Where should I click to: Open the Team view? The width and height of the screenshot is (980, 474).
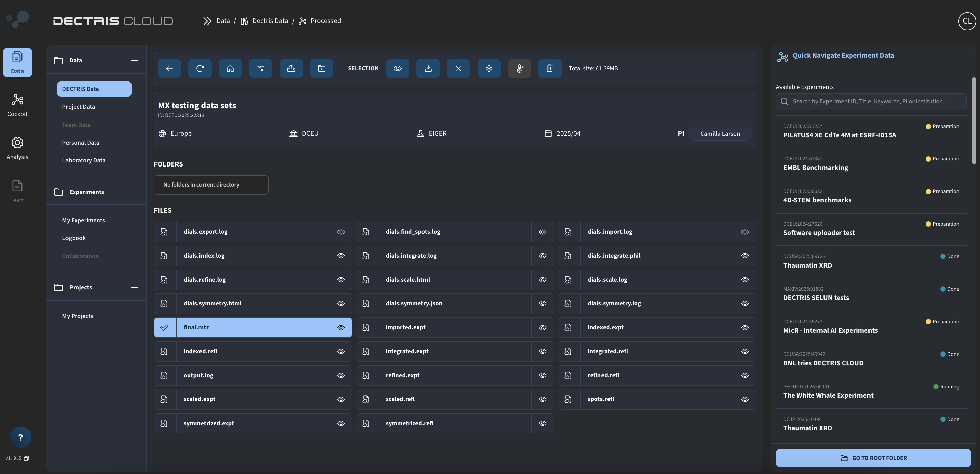coord(17,191)
